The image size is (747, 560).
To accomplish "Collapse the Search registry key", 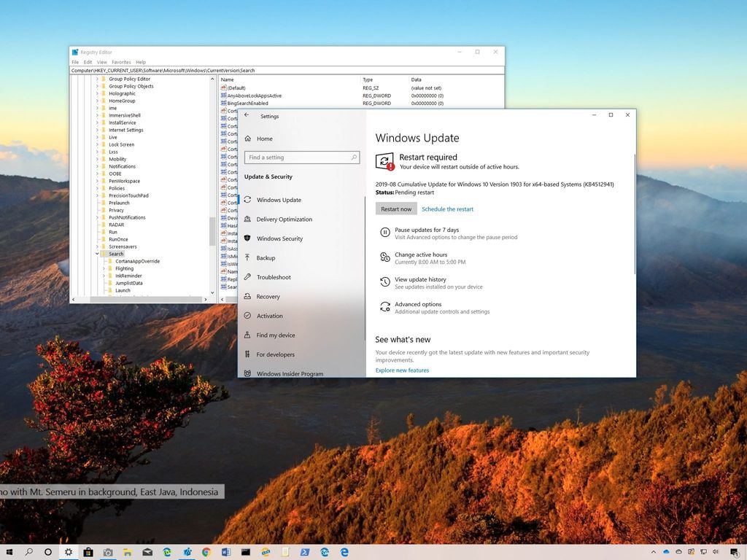I will click(x=97, y=254).
